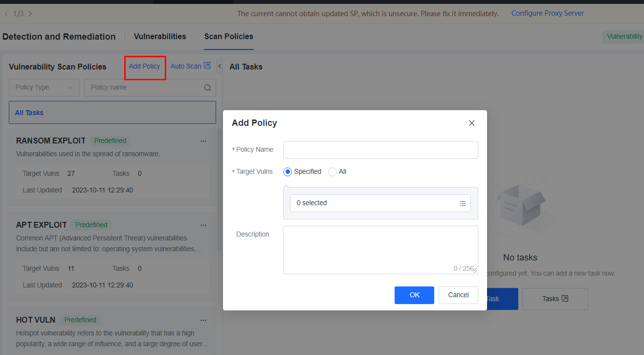This screenshot has width=644, height=355.
Task: Click the list icon in the 0 selected box
Action: coord(463,203)
